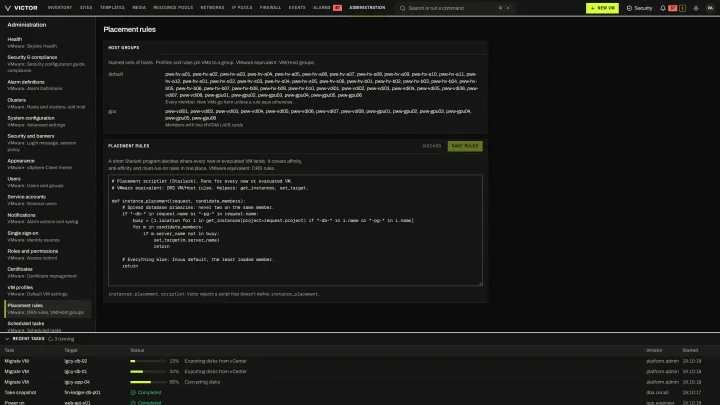
Task: Click 'Converting disks' status text
Action: [202, 382]
